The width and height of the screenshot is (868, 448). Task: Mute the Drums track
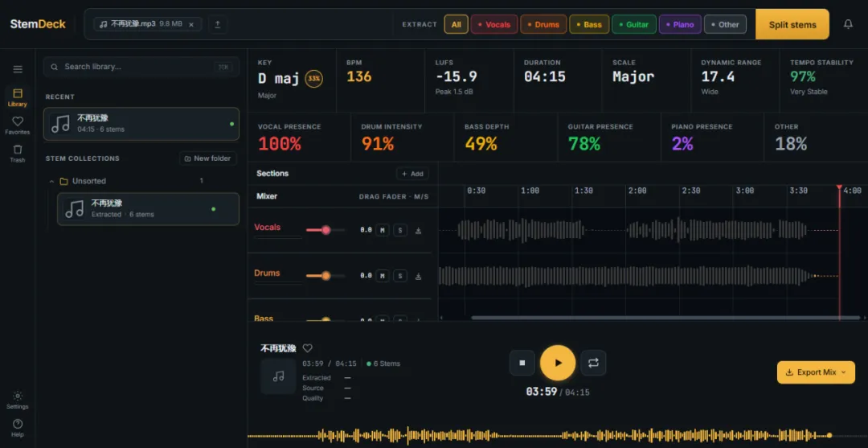click(x=382, y=276)
